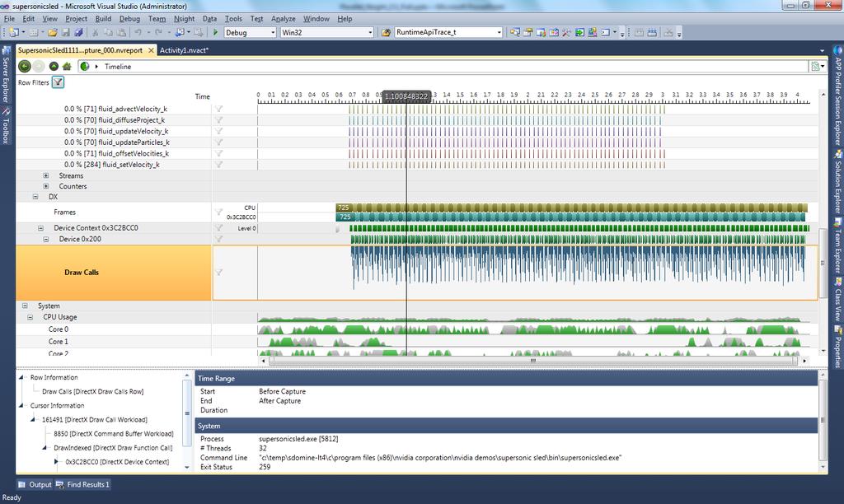Toggle row filter for Device Context 0x3C2BCC0
Viewport: 844px width, 504px height.
(x=218, y=227)
